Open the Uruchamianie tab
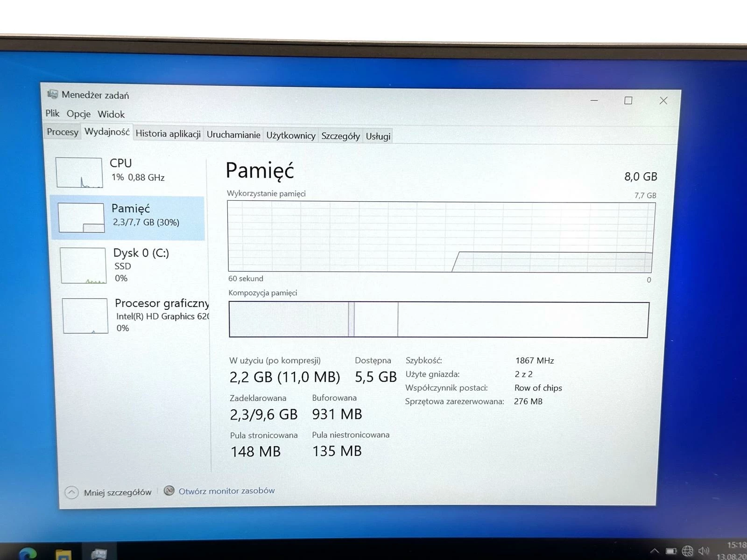 [233, 135]
